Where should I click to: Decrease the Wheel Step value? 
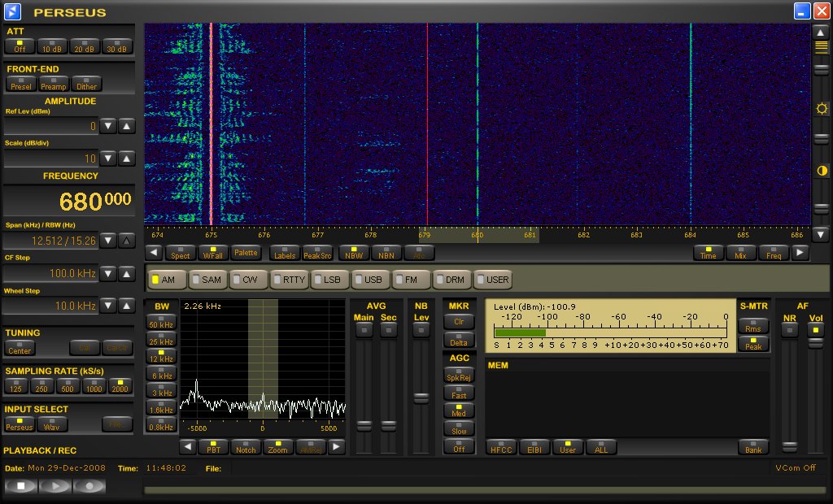(x=108, y=306)
